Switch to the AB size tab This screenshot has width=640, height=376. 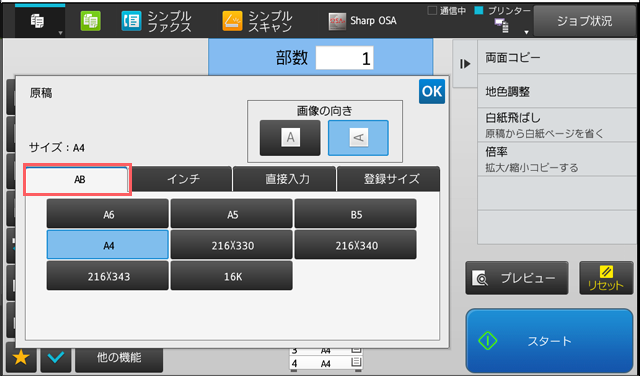coord(78,179)
